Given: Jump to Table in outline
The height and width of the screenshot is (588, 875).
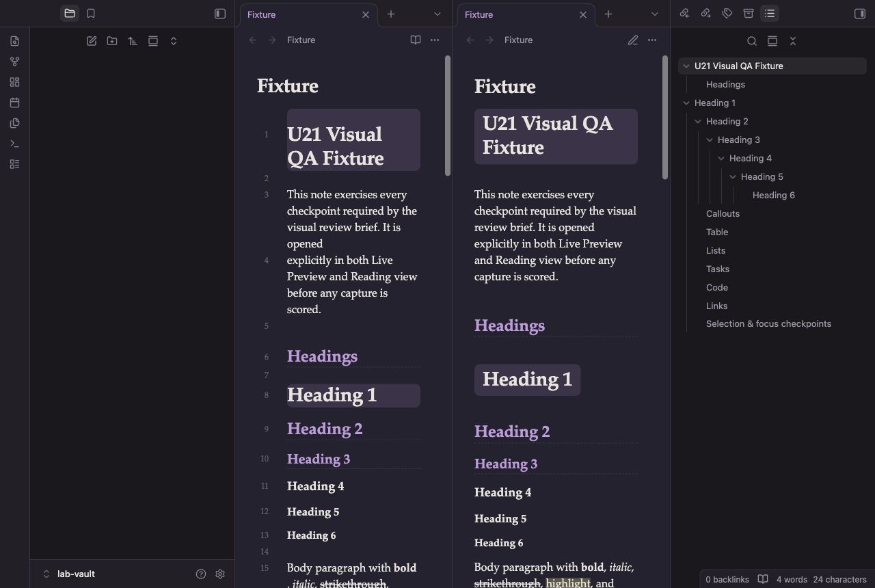Looking at the screenshot, I should coord(717,232).
